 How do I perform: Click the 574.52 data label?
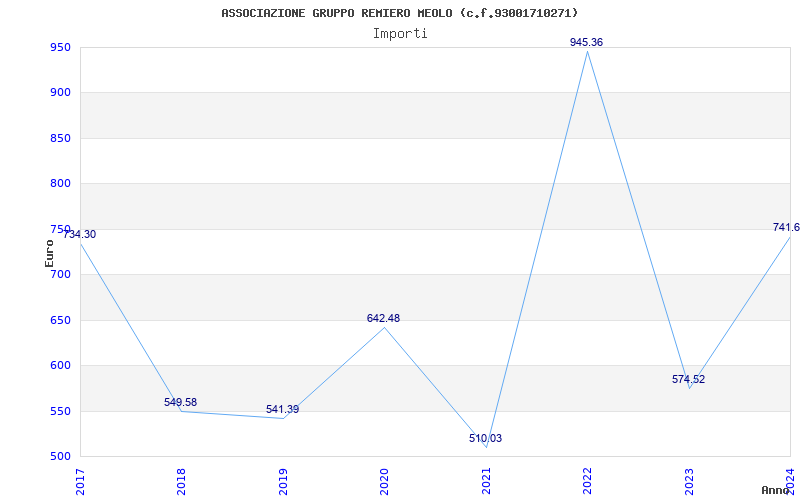point(688,380)
